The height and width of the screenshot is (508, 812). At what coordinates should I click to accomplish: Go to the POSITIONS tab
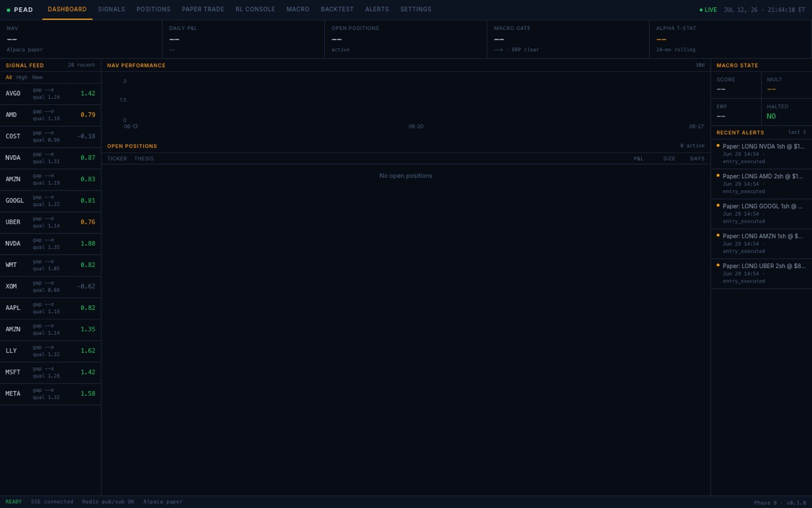click(x=153, y=10)
